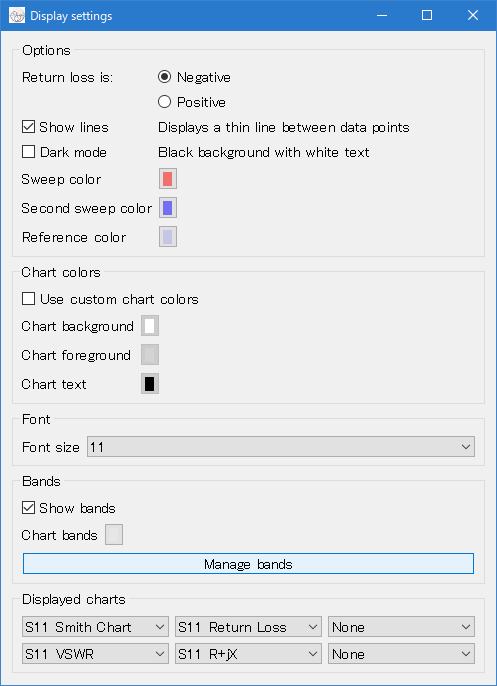497x686 pixels.
Task: Select the Negative return loss option
Action: [164, 77]
